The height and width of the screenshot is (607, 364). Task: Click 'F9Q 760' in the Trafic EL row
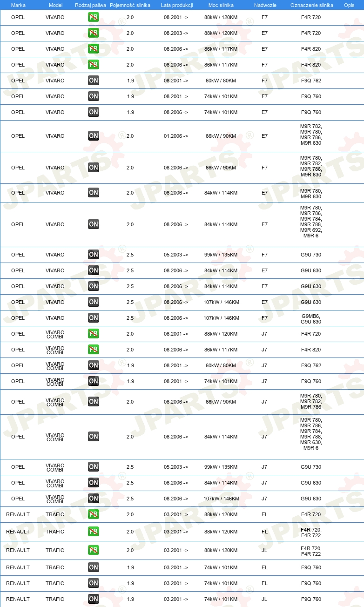click(311, 567)
